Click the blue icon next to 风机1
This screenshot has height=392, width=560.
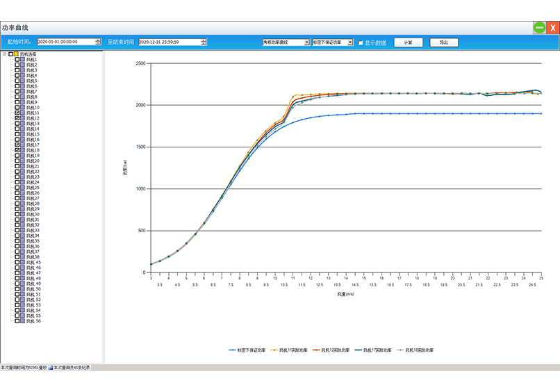pyautogui.click(x=22, y=59)
